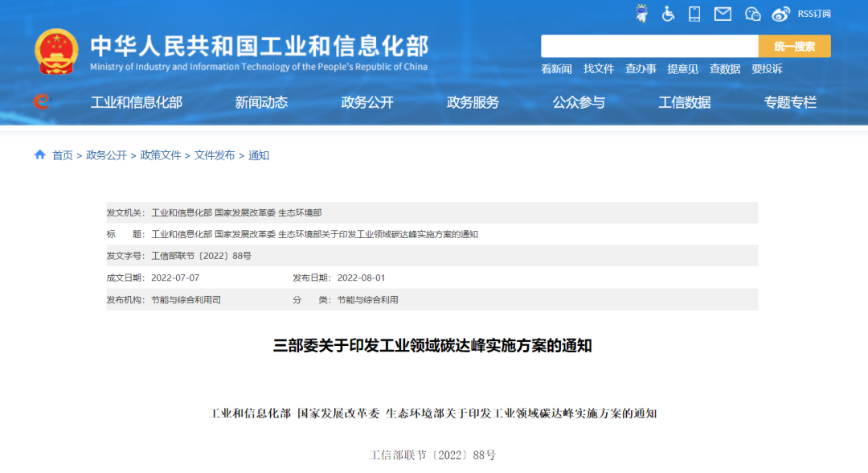Click inside the search input field
This screenshot has width=868, height=473.
651,46
